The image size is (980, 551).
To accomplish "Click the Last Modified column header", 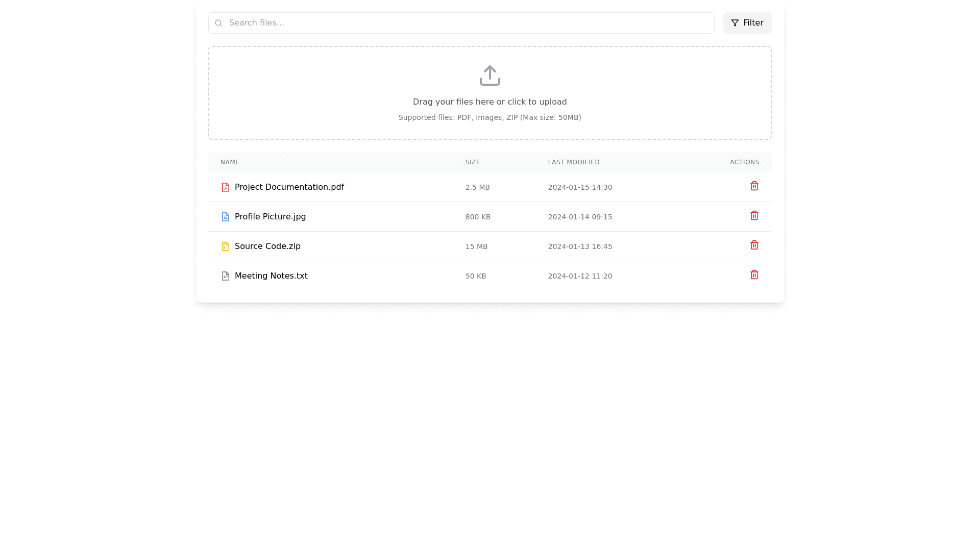I will 574,162.
